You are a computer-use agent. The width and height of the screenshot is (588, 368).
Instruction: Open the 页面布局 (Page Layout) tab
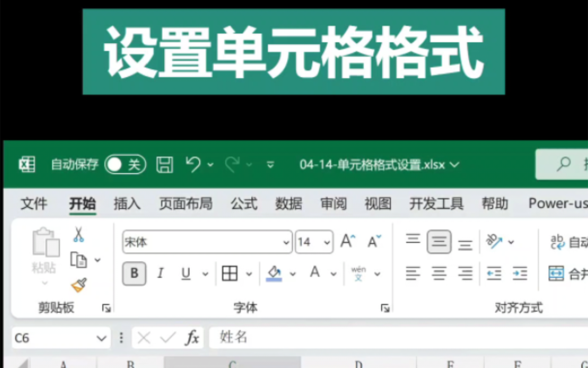[x=186, y=204]
